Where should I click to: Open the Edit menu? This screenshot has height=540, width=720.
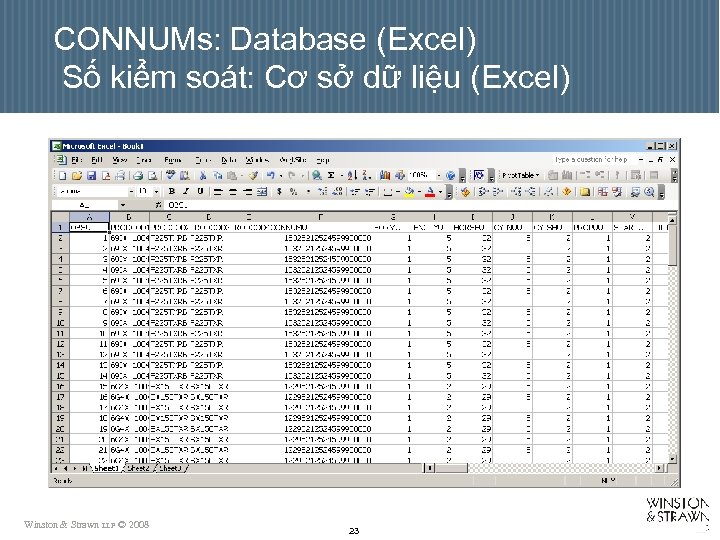tap(96, 160)
